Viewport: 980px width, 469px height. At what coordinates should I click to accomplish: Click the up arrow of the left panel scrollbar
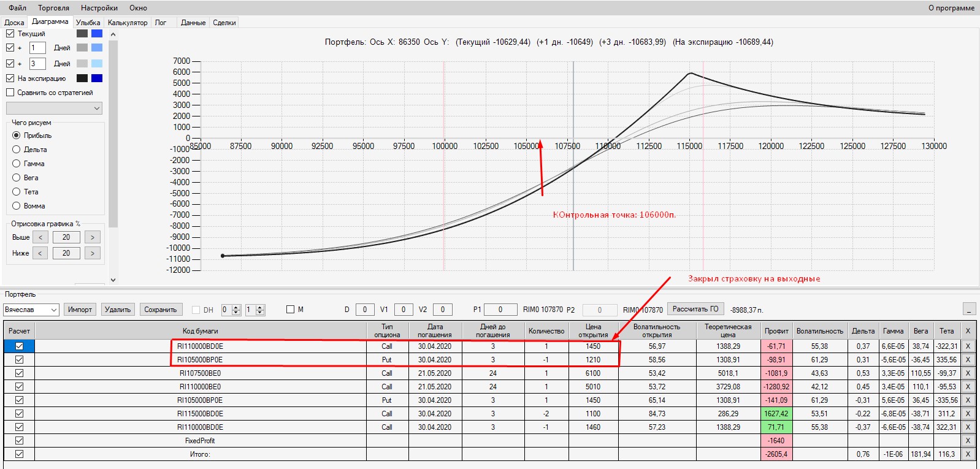pos(113,34)
